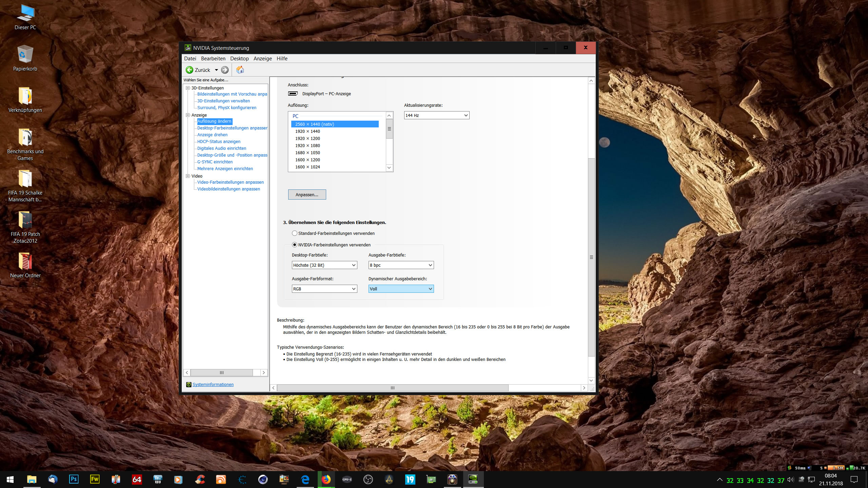Open the Desktop menu
Screen dimensions: 868x488
[x=239, y=59]
